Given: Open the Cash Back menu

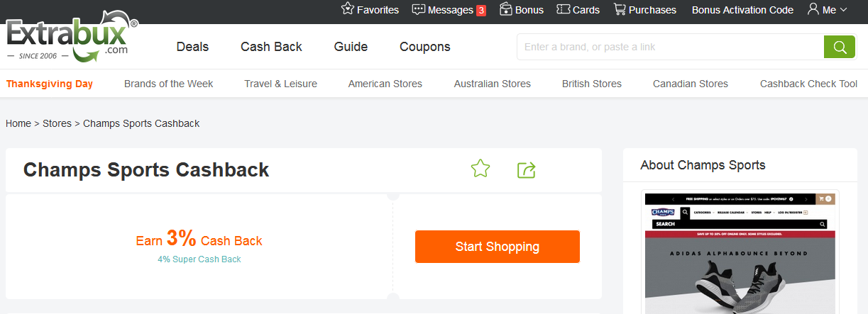Looking at the screenshot, I should pyautogui.click(x=271, y=47).
